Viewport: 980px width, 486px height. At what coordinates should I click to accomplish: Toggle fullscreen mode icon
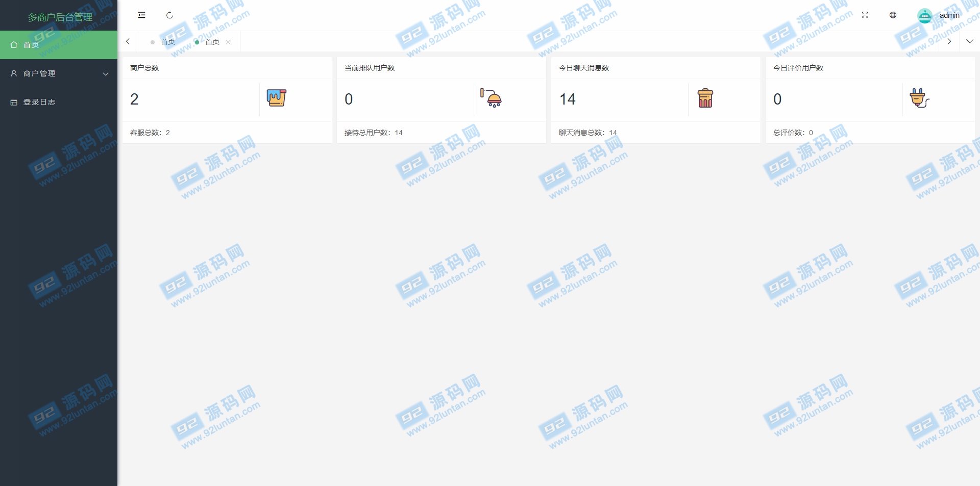(865, 15)
